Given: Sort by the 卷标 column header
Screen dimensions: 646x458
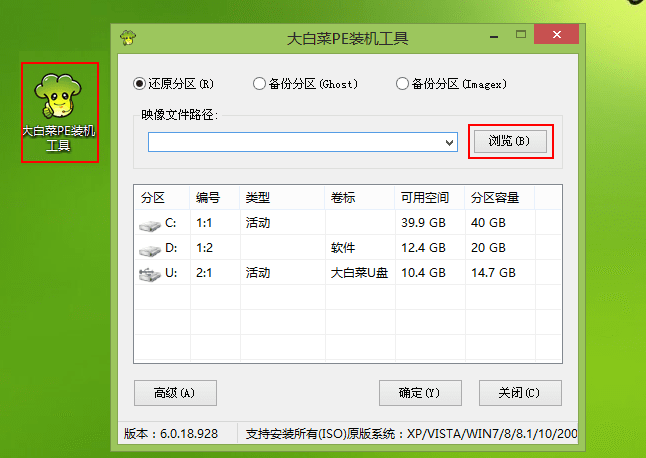Looking at the screenshot, I should click(360, 198).
